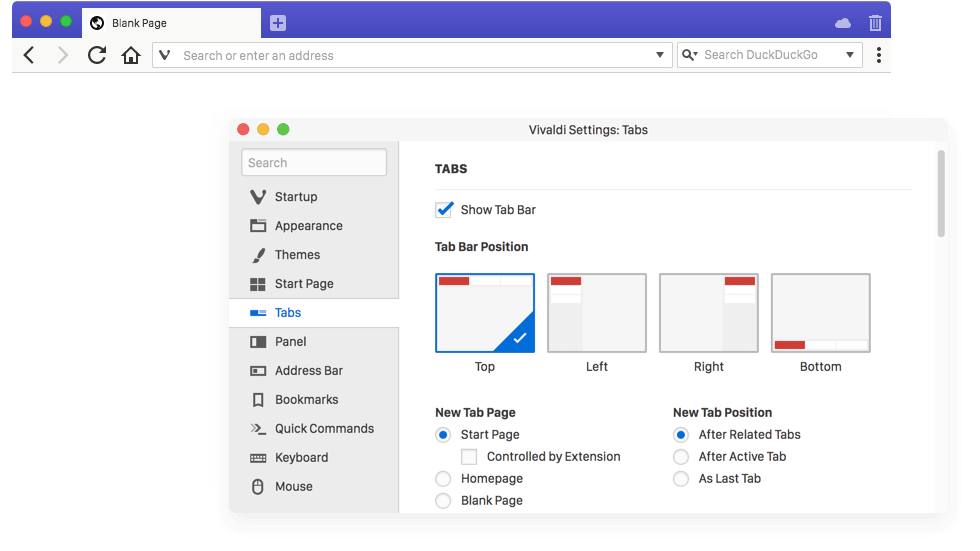
Task: Open the DuckDuckGo search field dropdown arrow
Action: (x=850, y=55)
